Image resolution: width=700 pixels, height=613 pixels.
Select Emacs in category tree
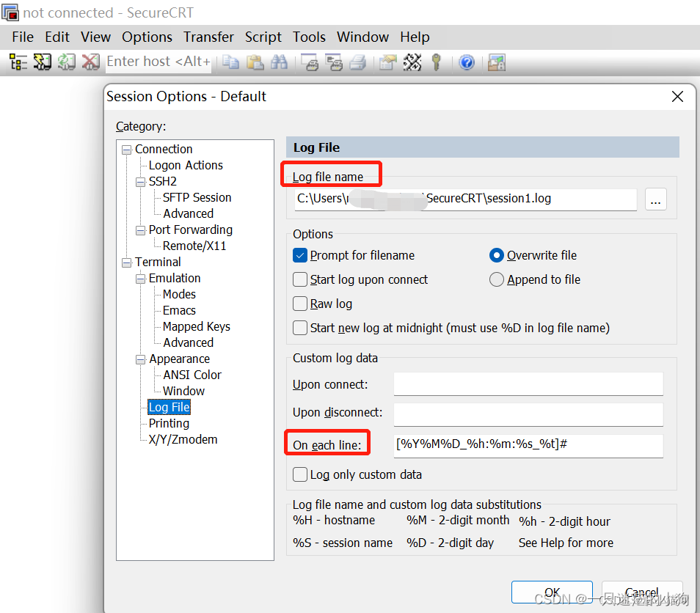179,310
